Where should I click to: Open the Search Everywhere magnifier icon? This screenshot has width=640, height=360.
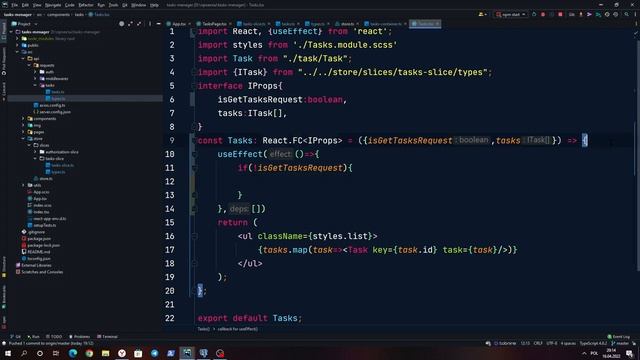point(627,14)
